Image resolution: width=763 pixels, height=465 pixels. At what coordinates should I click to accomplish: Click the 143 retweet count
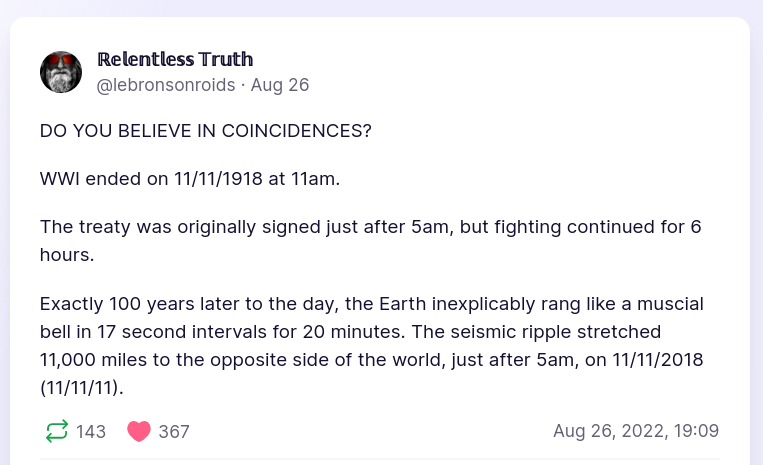(x=91, y=432)
